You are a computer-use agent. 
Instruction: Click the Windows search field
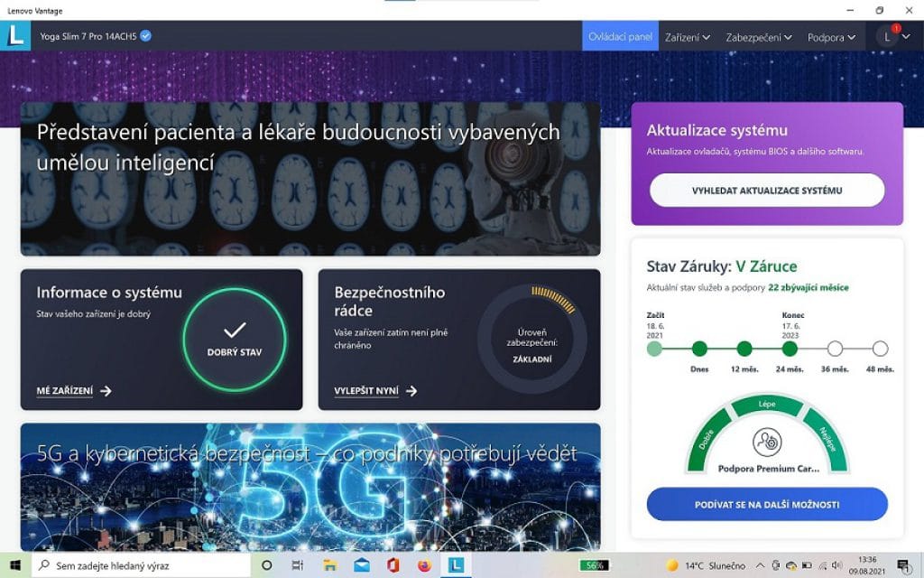tap(142, 565)
